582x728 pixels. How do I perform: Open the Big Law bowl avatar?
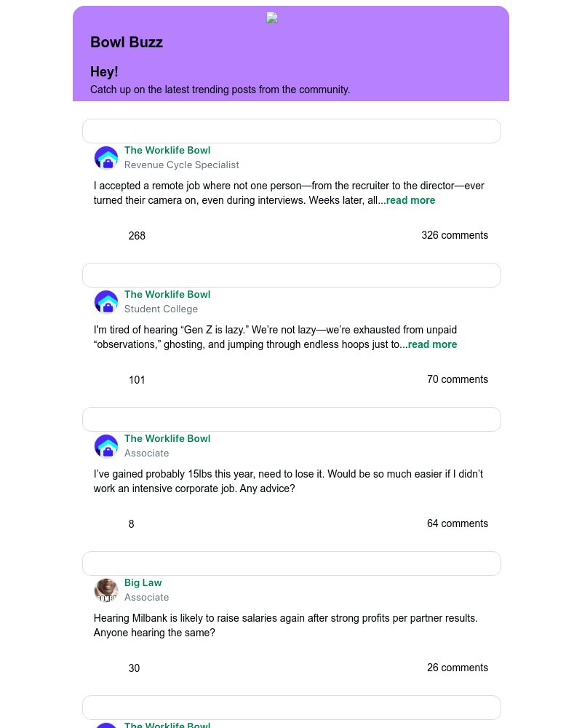[106, 590]
